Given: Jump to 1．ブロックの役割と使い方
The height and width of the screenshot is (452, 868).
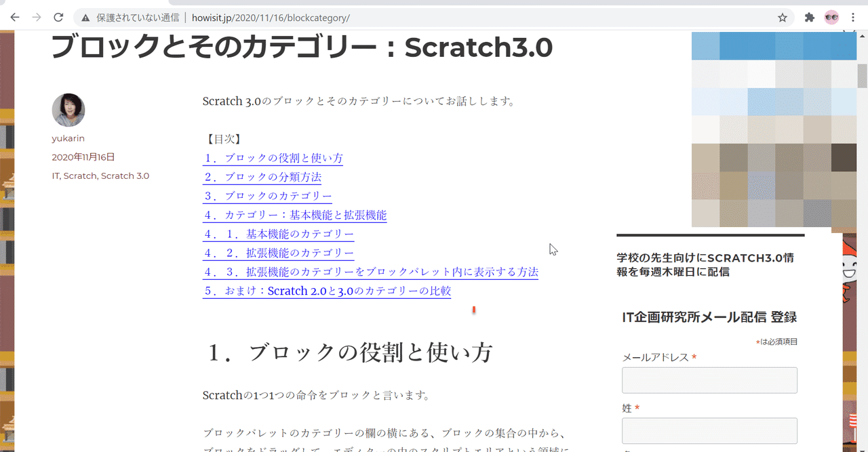Looking at the screenshot, I should 273,158.
